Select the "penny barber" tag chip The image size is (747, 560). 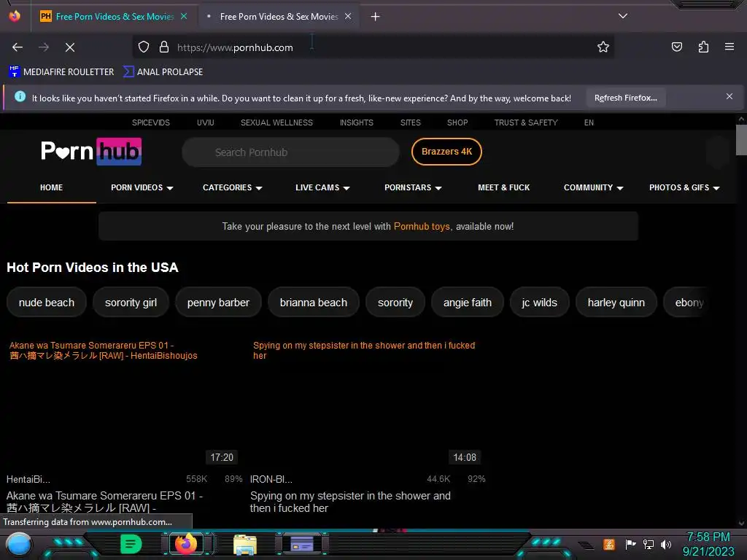pyautogui.click(x=218, y=303)
